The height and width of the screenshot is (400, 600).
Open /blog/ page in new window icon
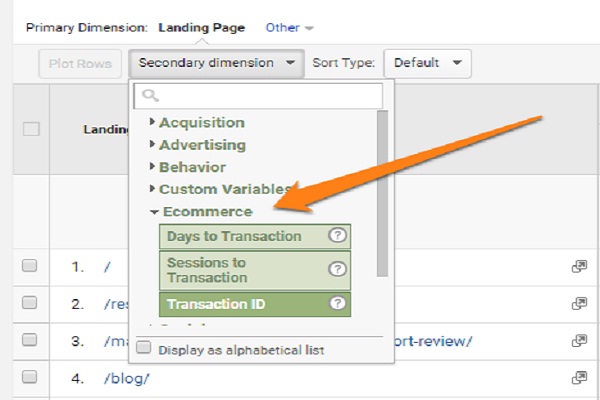(579, 378)
